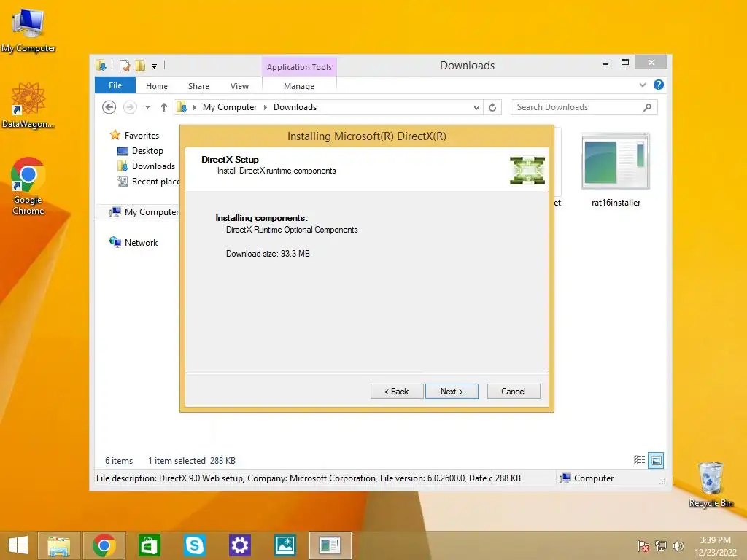The width and height of the screenshot is (747, 560).
Task: Open File Explorer from taskbar
Action: pyautogui.click(x=58, y=545)
